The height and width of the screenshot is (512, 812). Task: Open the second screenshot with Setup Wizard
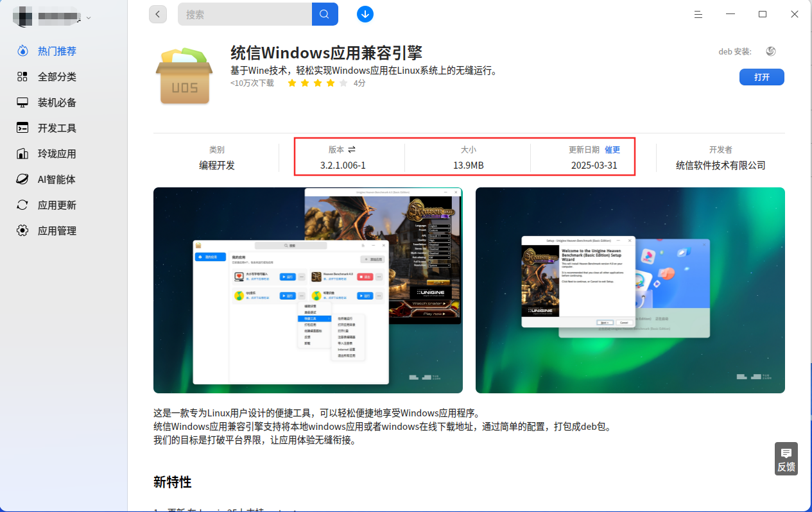[630, 290]
